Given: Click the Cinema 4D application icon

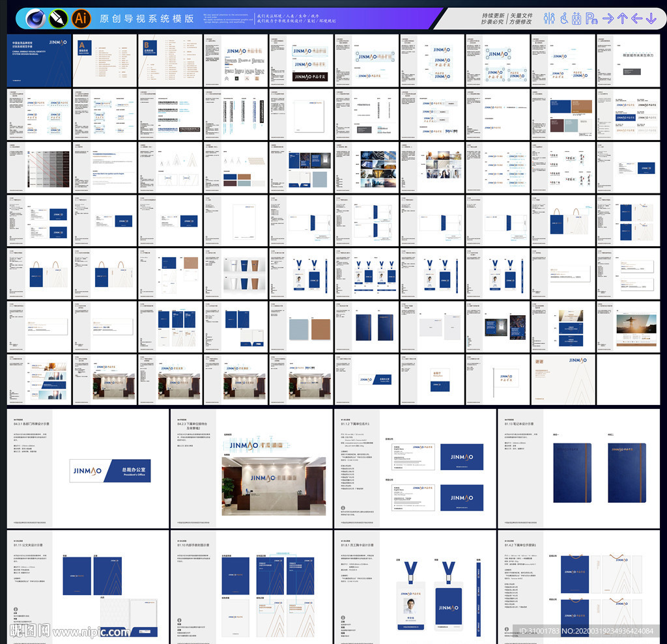Looking at the screenshot, I should click(x=35, y=18).
